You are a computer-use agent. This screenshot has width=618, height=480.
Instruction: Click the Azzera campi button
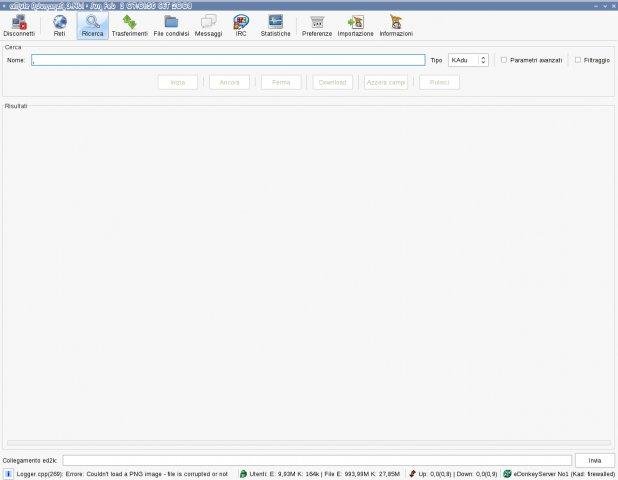pos(386,82)
